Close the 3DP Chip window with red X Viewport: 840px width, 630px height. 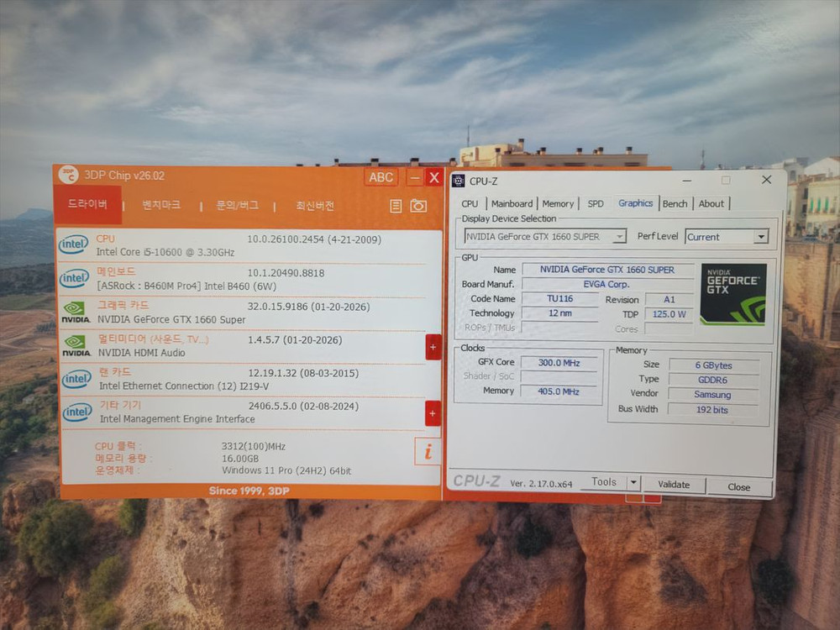click(x=434, y=178)
